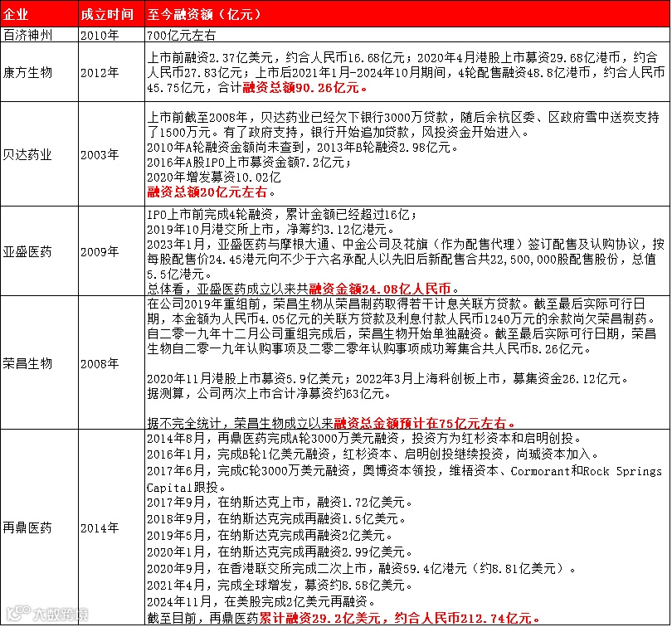
Task: Click the line '2016年1月，完成B轮1亿美元融资'
Action: [373, 454]
